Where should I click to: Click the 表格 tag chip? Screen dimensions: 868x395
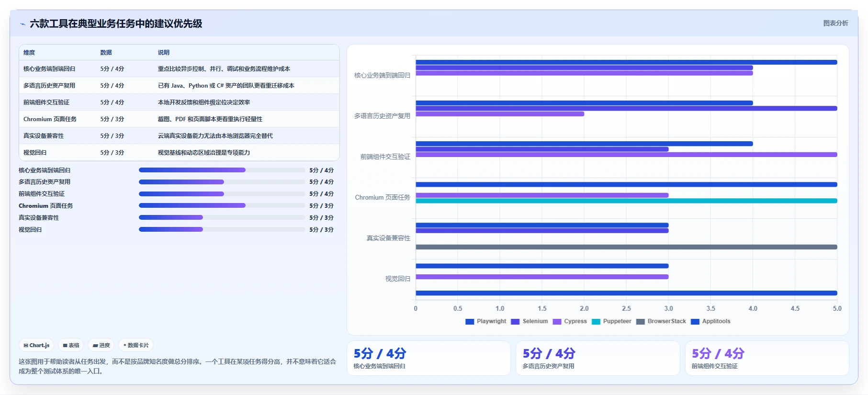coord(71,345)
